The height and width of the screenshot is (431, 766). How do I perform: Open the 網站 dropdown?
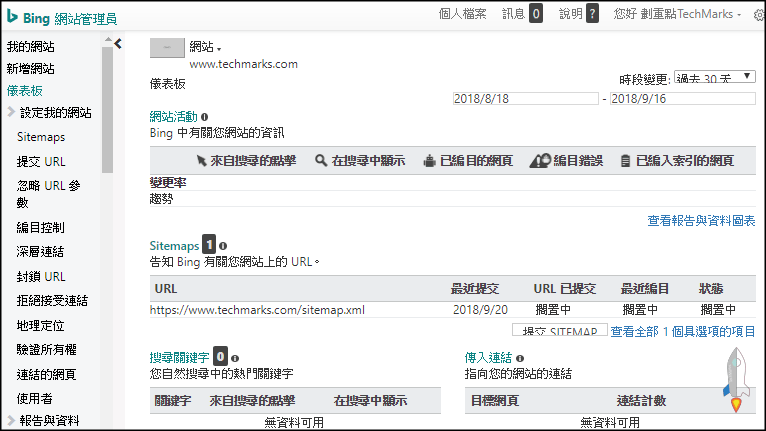click(x=205, y=47)
